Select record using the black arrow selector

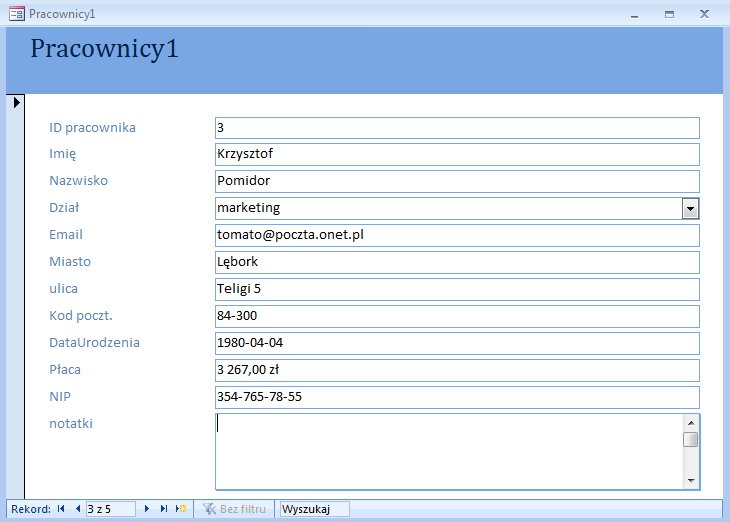coord(16,102)
